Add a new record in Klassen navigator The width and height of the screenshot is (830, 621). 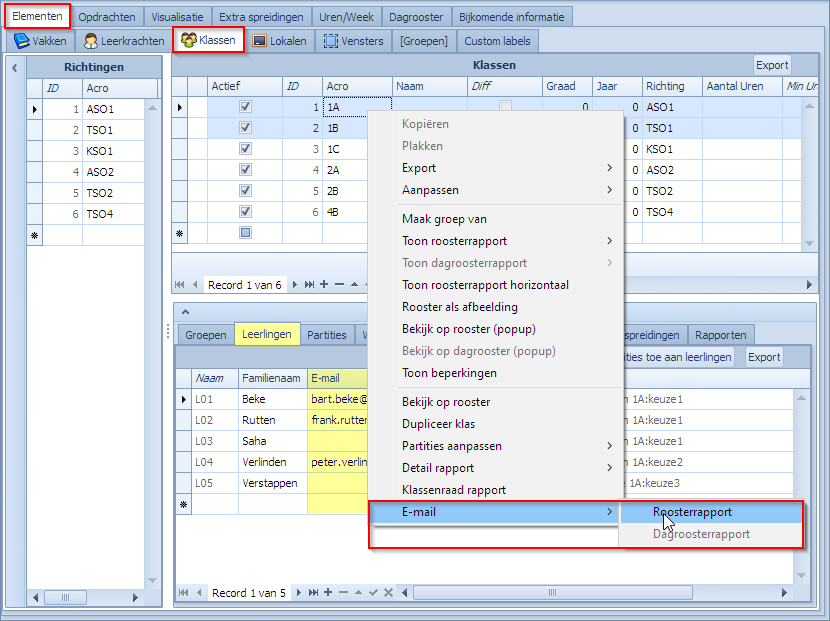324,285
